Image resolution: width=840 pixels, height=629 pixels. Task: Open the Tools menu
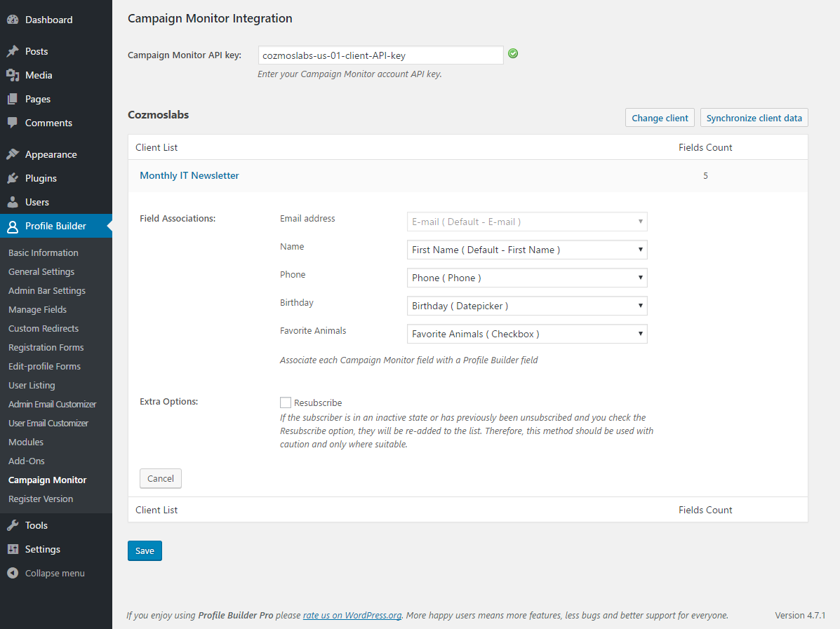coord(36,525)
